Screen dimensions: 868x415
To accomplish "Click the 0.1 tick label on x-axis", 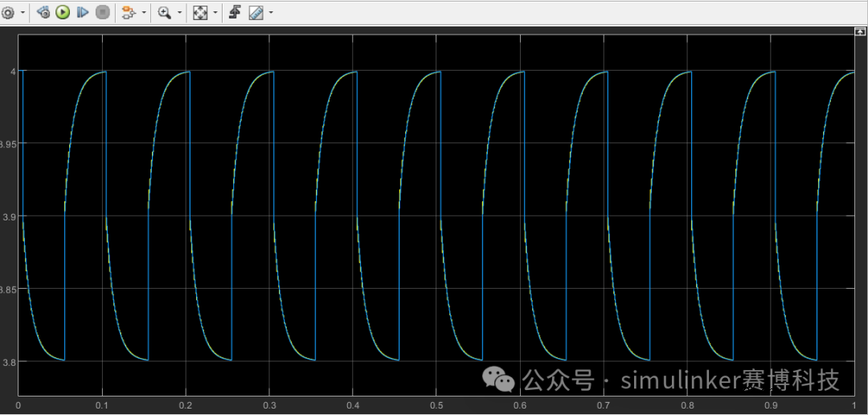I will point(101,405).
